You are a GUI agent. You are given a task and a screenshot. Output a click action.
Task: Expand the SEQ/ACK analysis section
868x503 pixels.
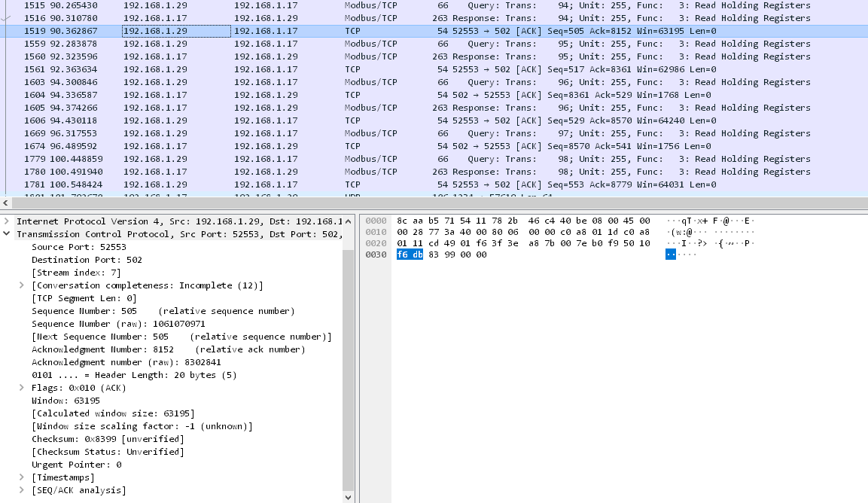(x=22, y=490)
